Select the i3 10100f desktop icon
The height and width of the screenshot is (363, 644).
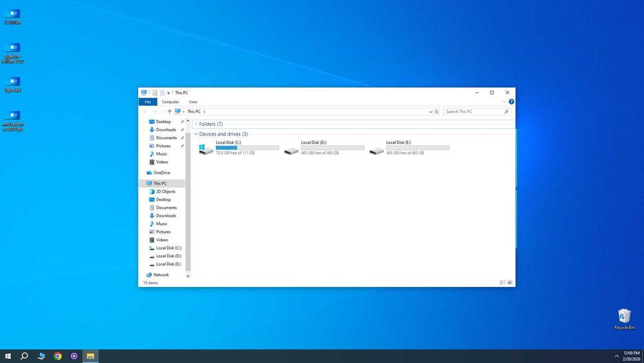tap(13, 17)
